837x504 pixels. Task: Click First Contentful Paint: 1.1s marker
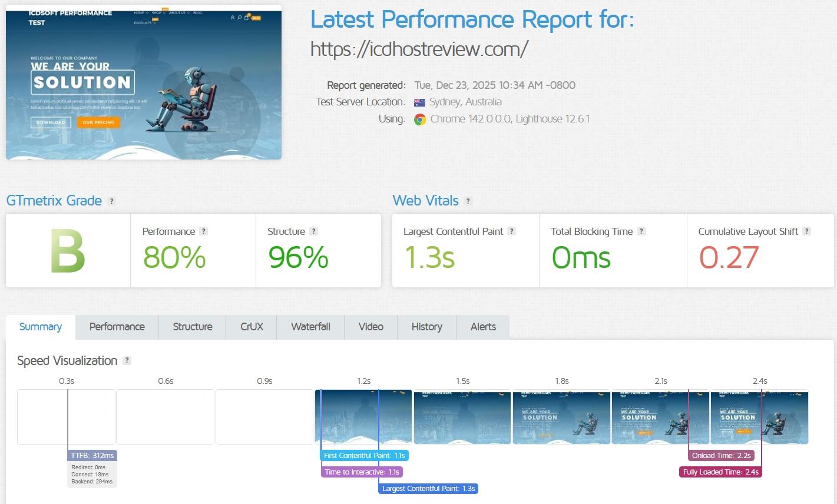364,456
